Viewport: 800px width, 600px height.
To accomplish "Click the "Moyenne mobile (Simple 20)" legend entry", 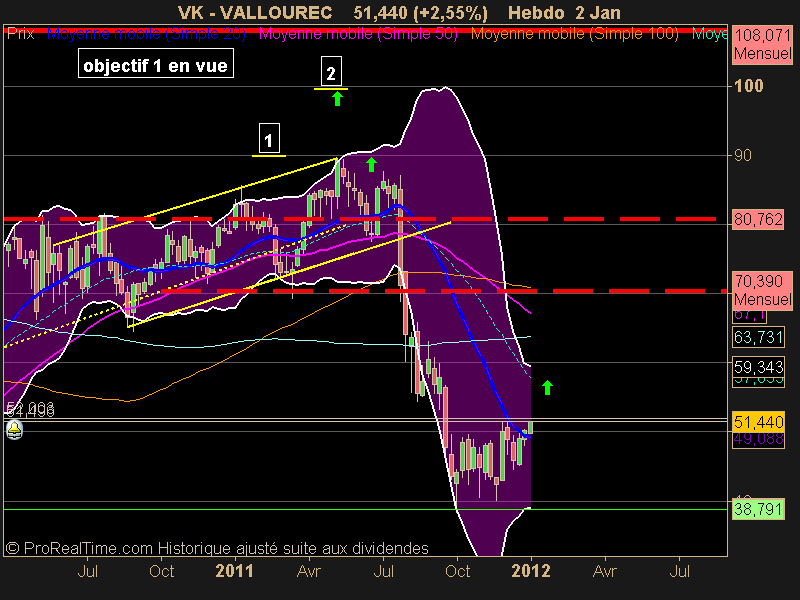I will tap(146, 34).
